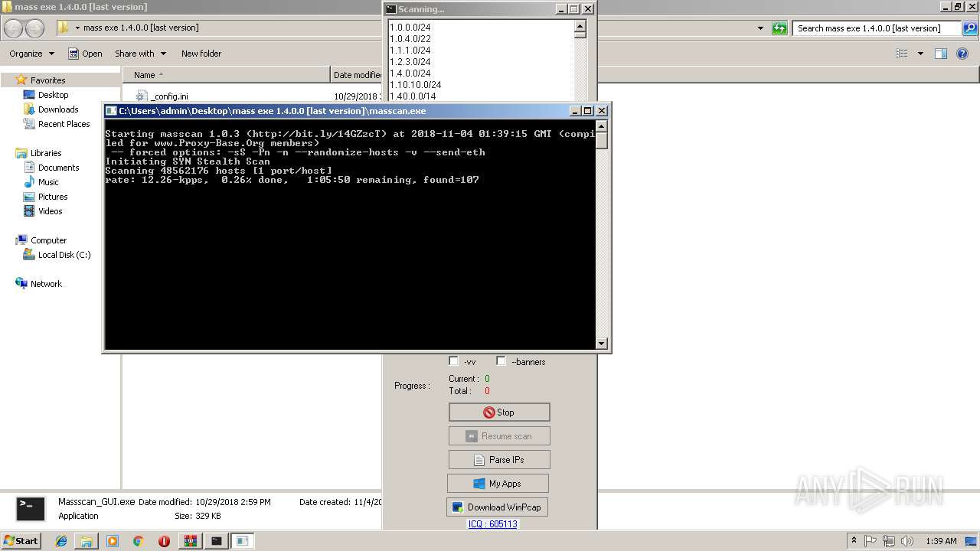Click Download WinPcap button
Image resolution: width=980 pixels, height=551 pixels.
coord(498,507)
